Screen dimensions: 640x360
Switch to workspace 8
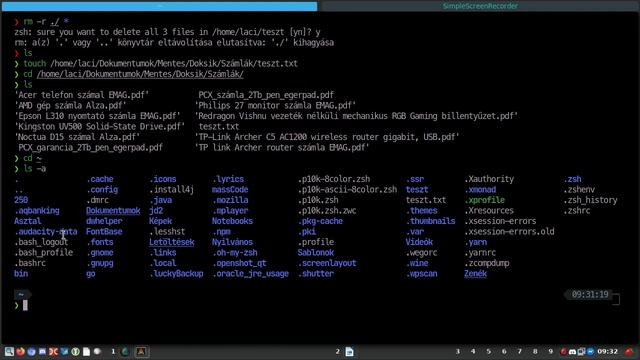pyautogui.click(x=535, y=351)
